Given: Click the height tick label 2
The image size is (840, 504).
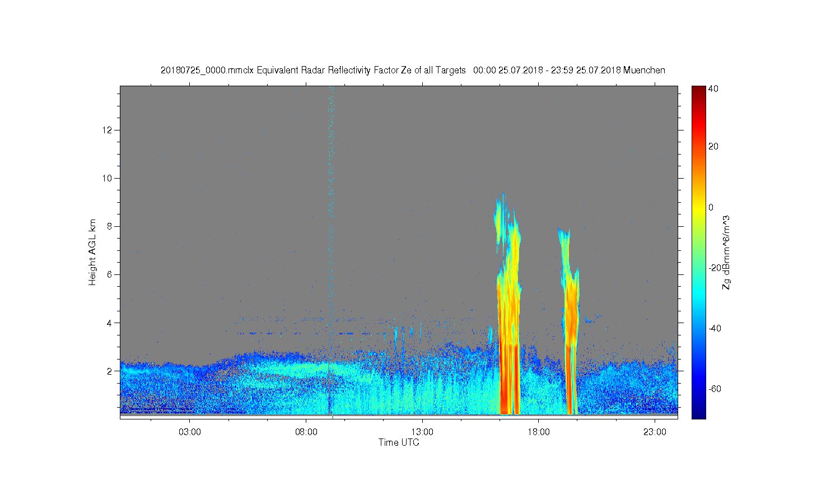Looking at the screenshot, I should pyautogui.click(x=110, y=371).
